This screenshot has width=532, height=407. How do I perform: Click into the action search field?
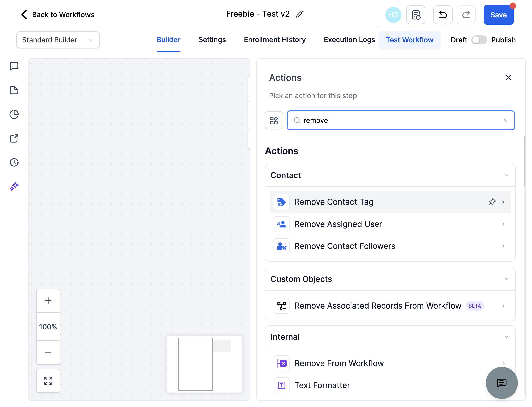401,120
